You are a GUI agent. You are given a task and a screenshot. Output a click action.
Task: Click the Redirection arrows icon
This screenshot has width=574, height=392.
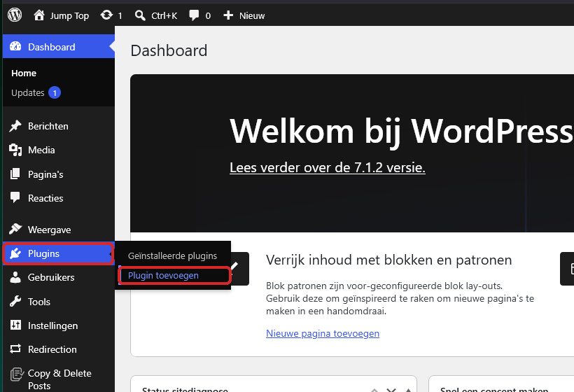(15, 349)
